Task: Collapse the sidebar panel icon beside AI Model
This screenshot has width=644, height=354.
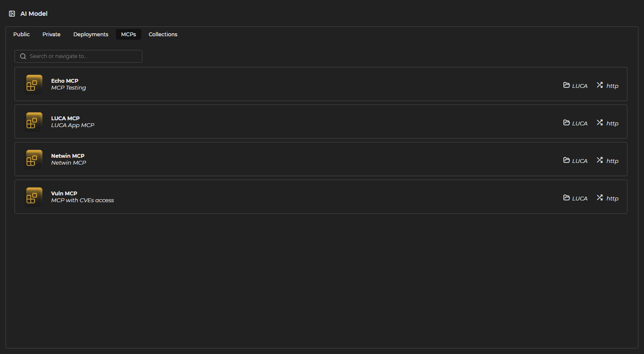Action: (x=12, y=14)
